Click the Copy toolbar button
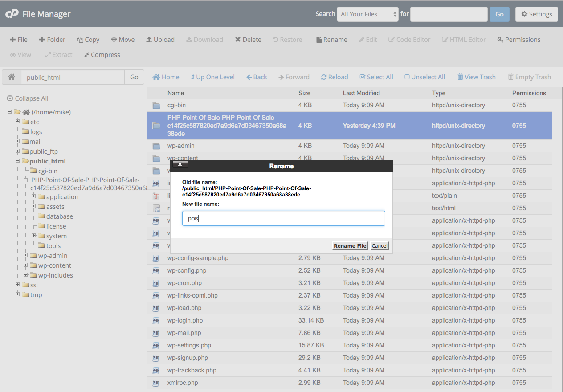 (88, 40)
